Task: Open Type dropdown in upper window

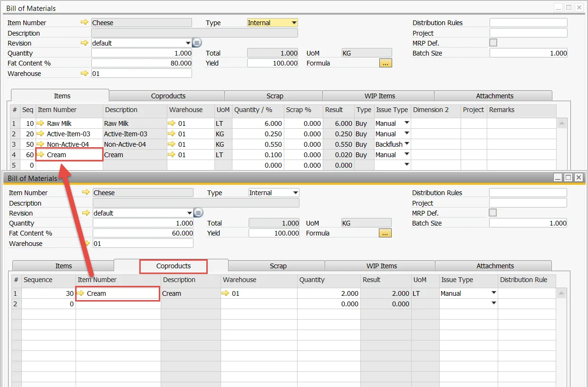Action: click(x=294, y=22)
